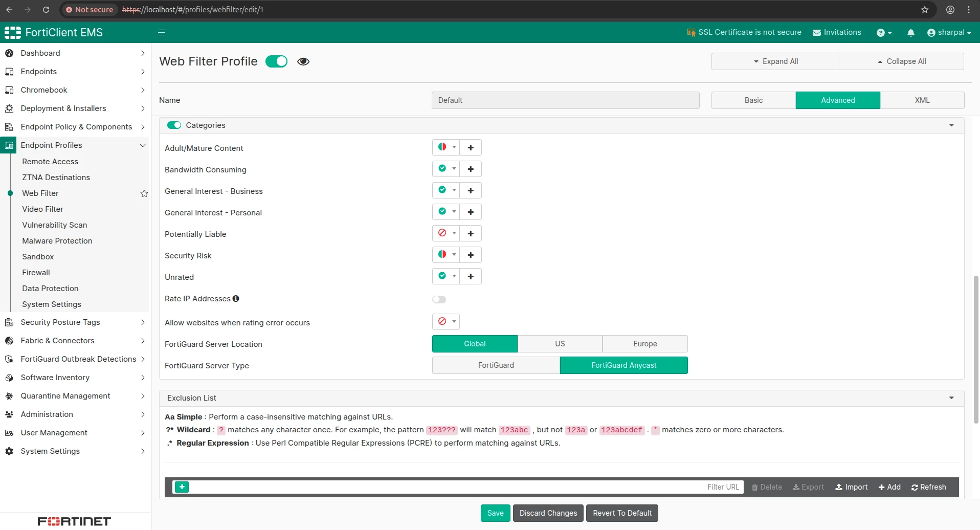Click bottom System Settings gear icon

point(9,451)
